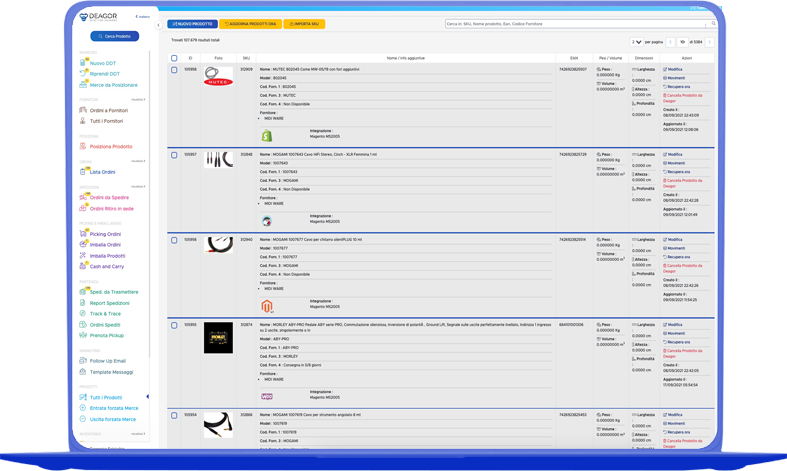Click the MORLEY ABY-PRO product photo
Image resolution: width=787 pixels, height=471 pixels.
pyautogui.click(x=218, y=338)
